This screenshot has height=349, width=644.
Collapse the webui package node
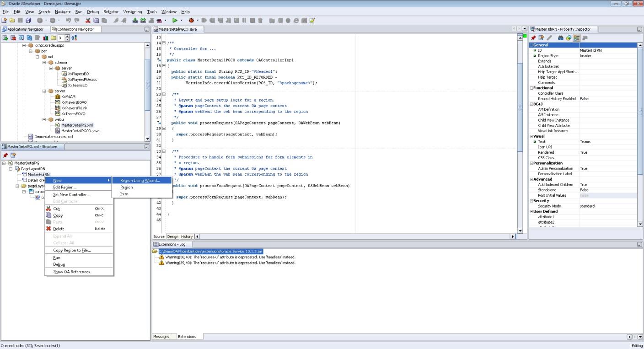coord(44,119)
